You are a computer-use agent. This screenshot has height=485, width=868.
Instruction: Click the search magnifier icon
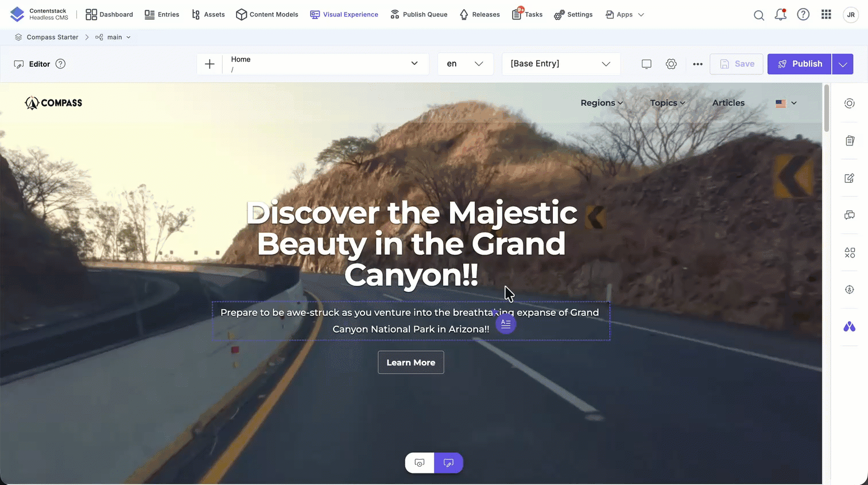click(x=759, y=15)
